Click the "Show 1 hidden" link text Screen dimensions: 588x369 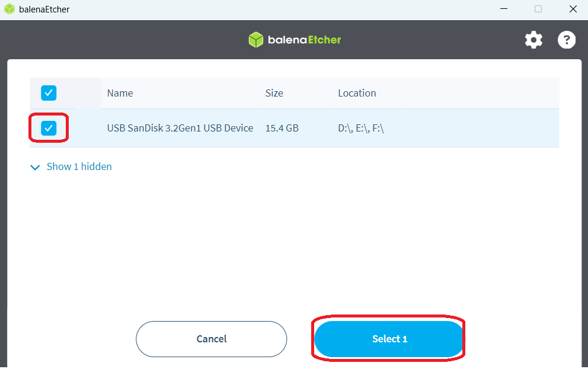(79, 166)
